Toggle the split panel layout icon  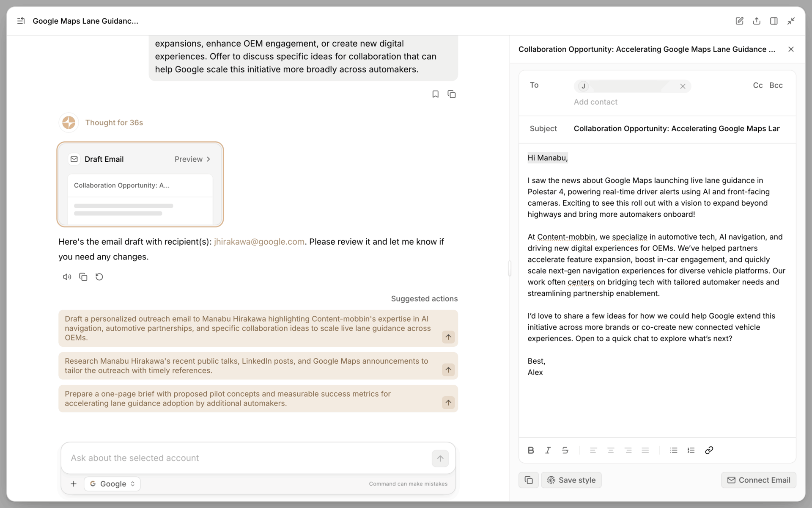[774, 21]
